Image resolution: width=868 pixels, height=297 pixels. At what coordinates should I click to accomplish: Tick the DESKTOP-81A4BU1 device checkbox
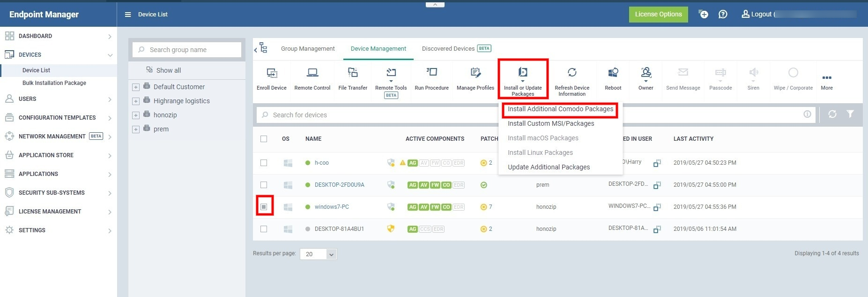264,229
